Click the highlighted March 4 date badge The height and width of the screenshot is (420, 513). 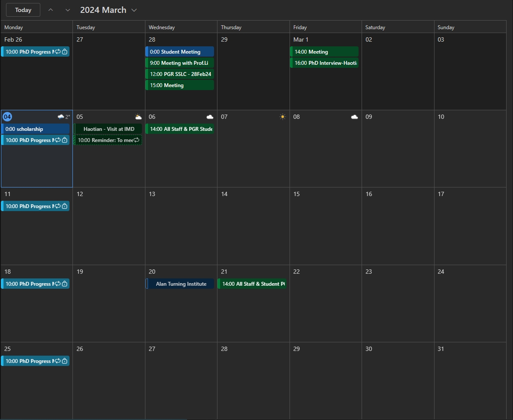pyautogui.click(x=7, y=116)
